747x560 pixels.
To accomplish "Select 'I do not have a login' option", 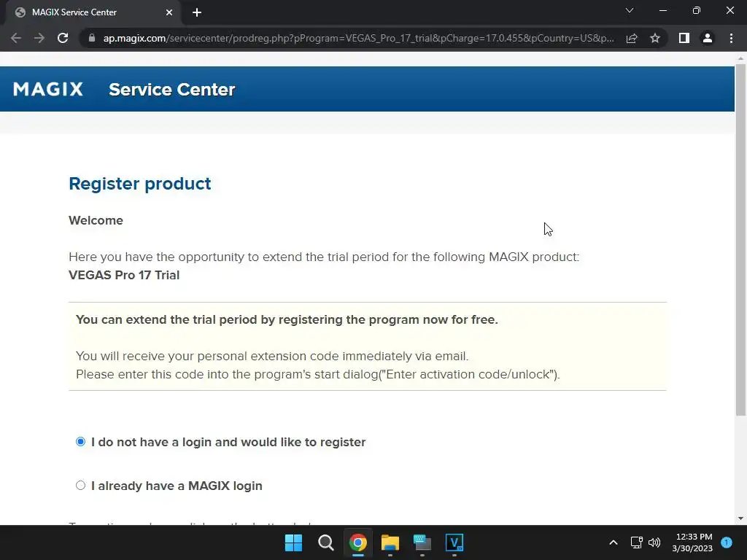I will (80, 442).
